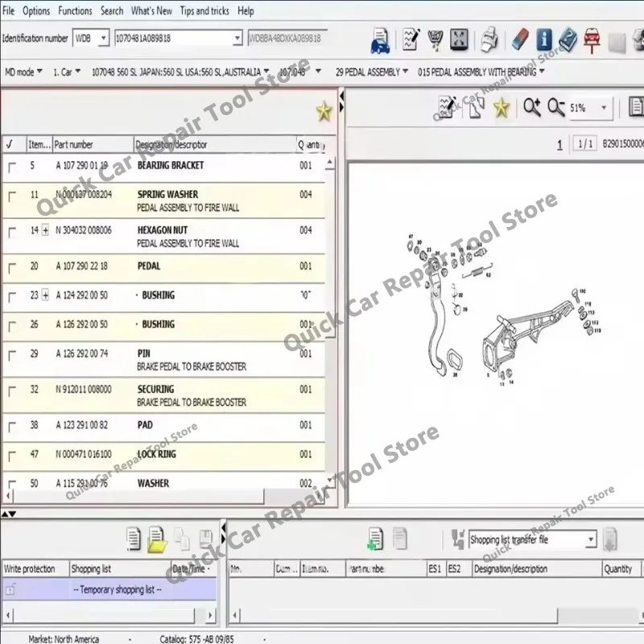The image size is (644, 644).
Task: Click the favorites star in parts list panel
Action: pos(324,111)
